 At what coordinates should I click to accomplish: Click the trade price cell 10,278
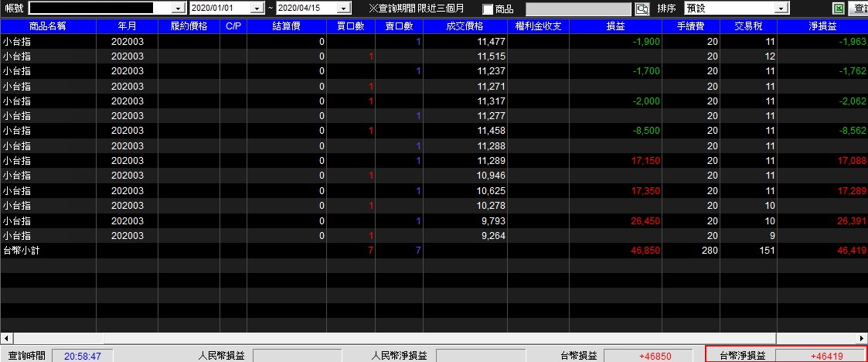click(491, 206)
